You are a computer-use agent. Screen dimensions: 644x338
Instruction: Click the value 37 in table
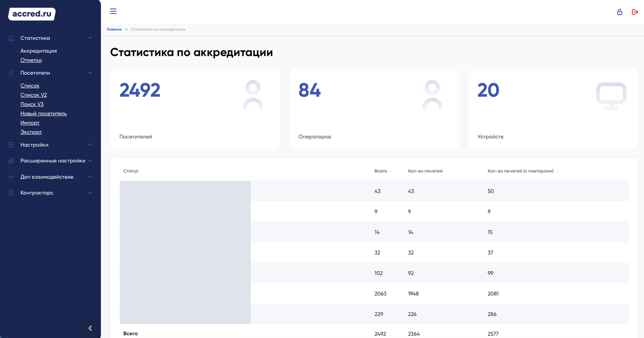coord(490,253)
